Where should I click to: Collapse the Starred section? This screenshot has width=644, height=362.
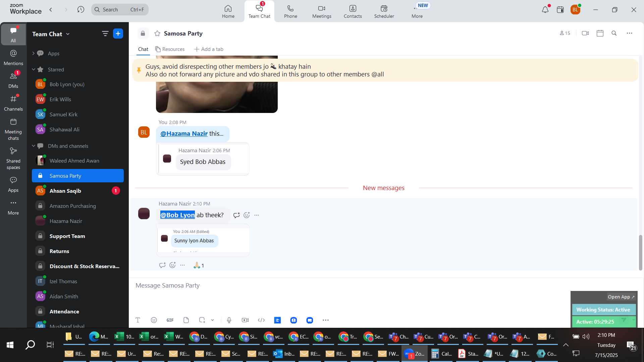(33, 69)
